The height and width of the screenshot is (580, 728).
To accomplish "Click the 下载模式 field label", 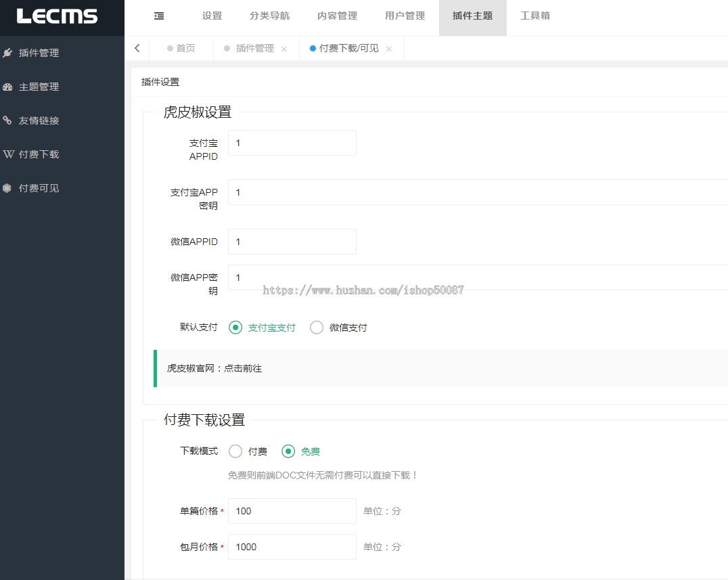I will pos(199,451).
